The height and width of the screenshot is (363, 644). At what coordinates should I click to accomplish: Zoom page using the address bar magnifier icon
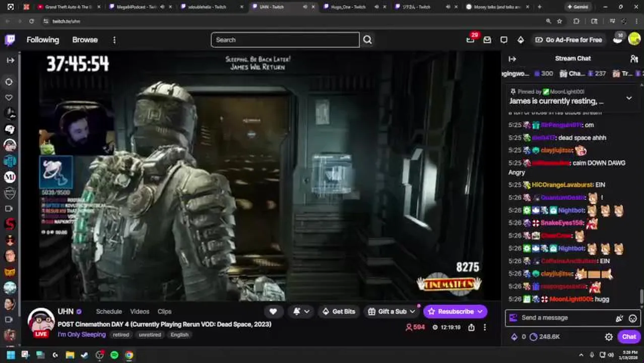[x=548, y=21]
